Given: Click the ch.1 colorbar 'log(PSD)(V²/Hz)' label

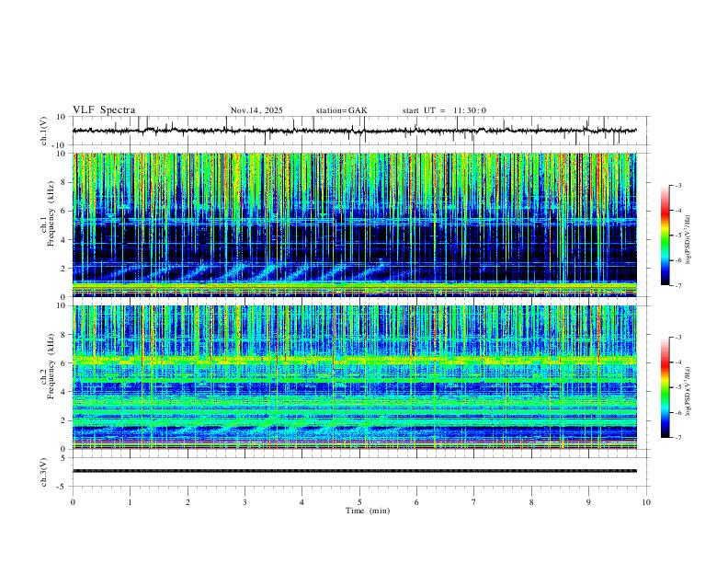Looking at the screenshot, I should point(688,240).
